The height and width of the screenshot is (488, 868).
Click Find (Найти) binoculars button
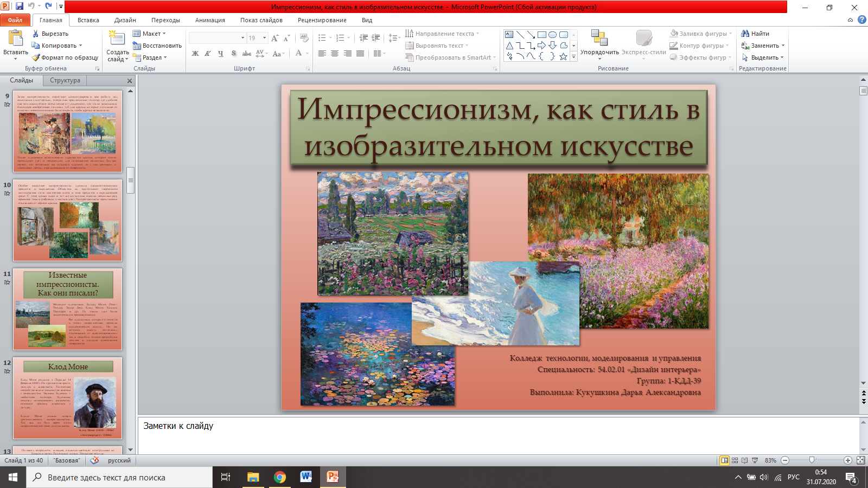755,34
